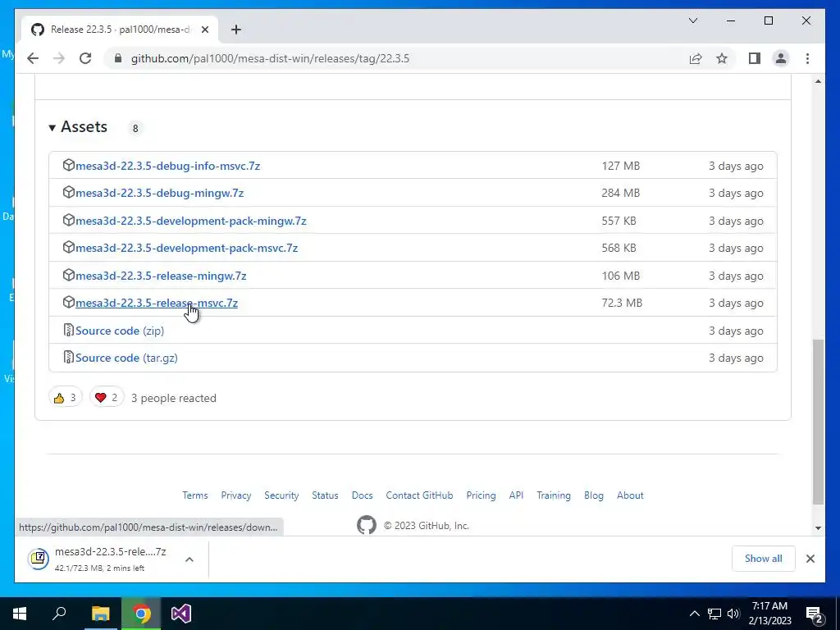Click the '3 people reacted' text
The image size is (840, 630).
pyautogui.click(x=174, y=398)
